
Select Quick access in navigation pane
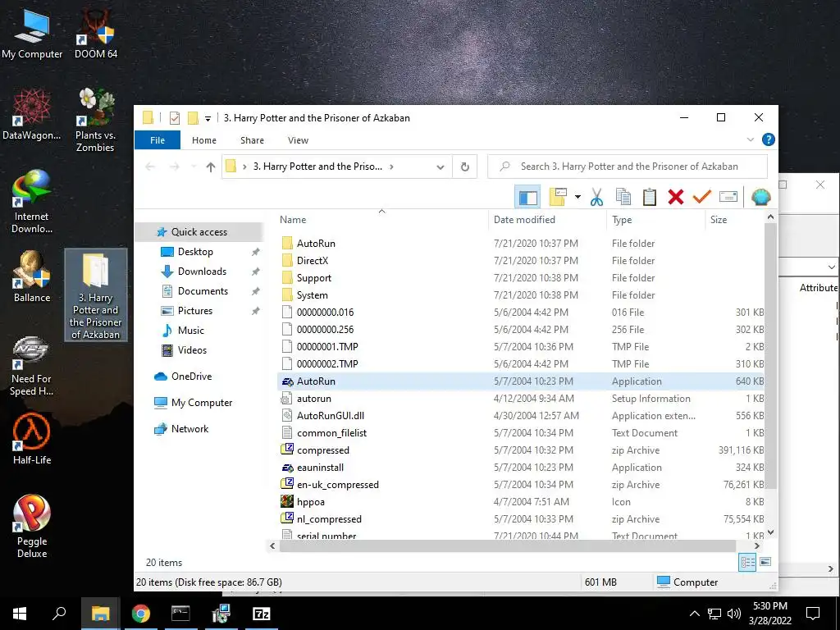point(199,232)
